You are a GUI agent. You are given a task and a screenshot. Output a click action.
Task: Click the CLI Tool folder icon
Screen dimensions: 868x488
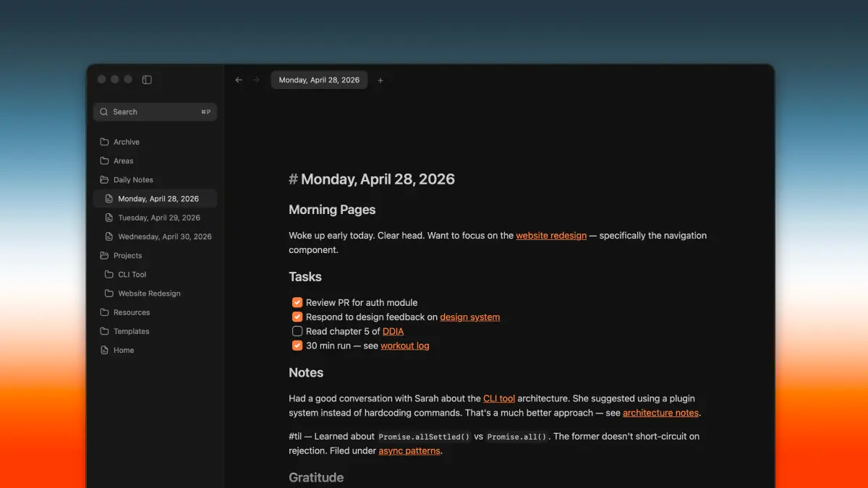(109, 274)
